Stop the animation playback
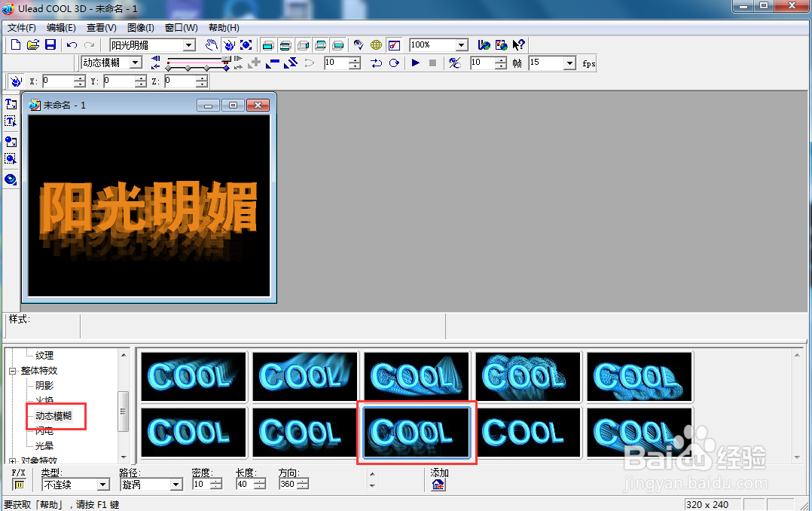The width and height of the screenshot is (812, 511). pos(432,63)
